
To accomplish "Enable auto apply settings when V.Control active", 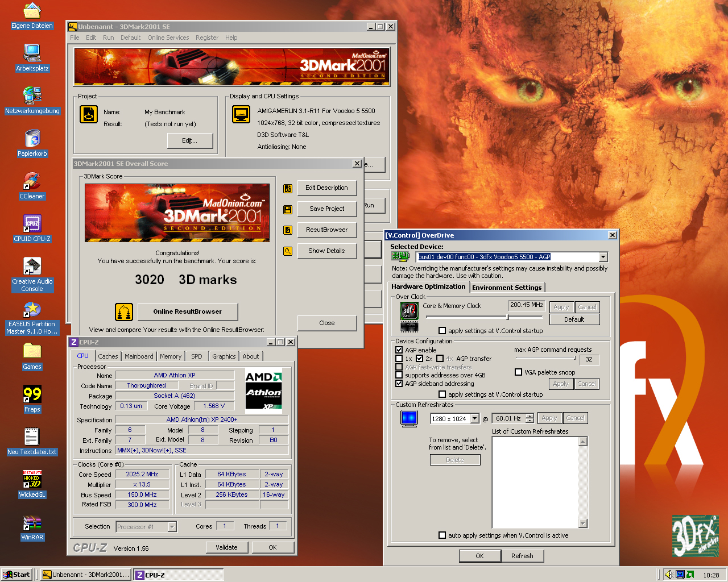I will click(x=442, y=535).
